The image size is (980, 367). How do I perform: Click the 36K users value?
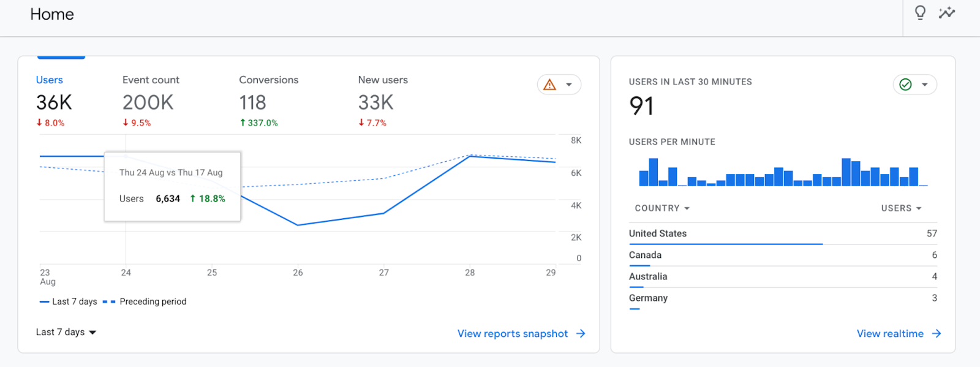coord(54,102)
